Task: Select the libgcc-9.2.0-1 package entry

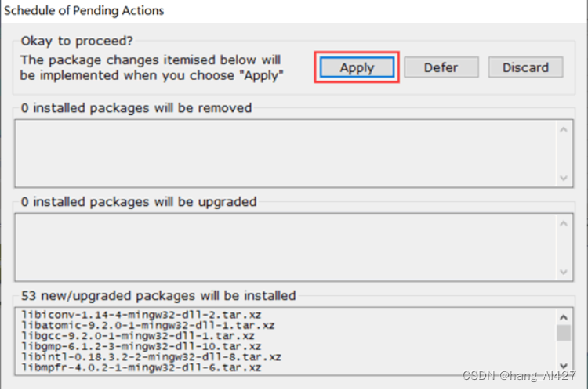Action: point(141,335)
